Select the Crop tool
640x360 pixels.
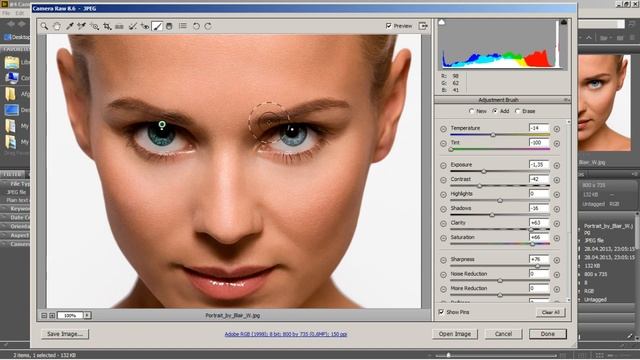pyautogui.click(x=107, y=26)
